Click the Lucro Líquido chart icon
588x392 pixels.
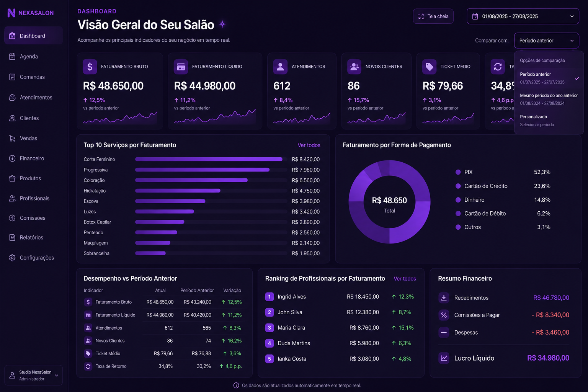click(444, 358)
